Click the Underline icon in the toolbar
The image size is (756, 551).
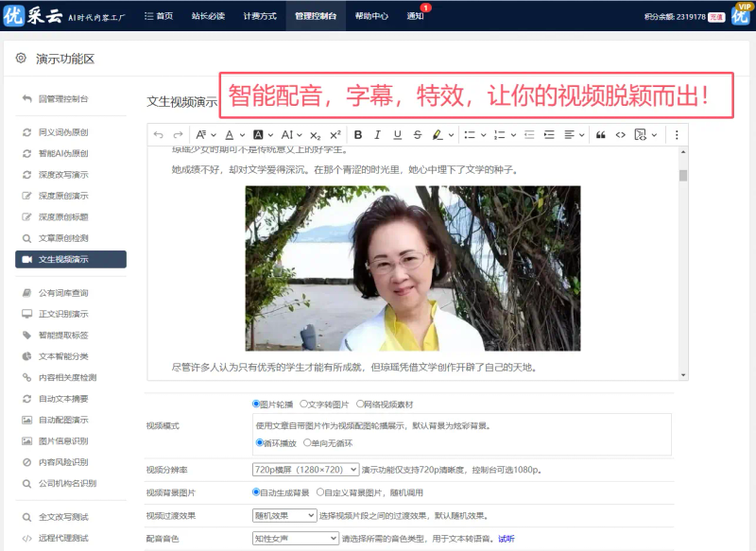[398, 136]
